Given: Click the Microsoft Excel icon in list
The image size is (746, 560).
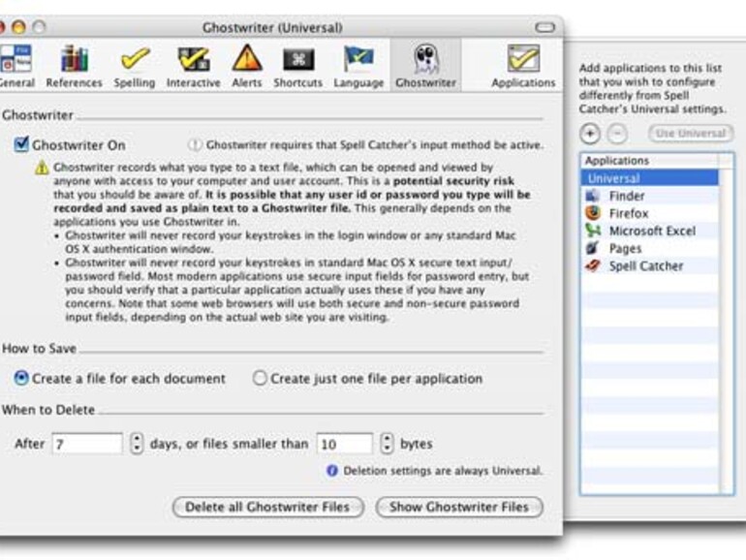Looking at the screenshot, I should tap(593, 231).
